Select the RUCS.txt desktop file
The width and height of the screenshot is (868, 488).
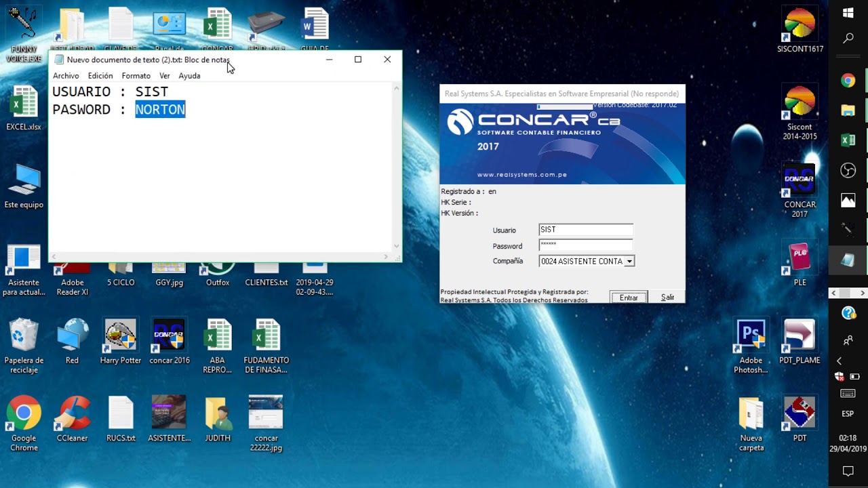pos(121,419)
